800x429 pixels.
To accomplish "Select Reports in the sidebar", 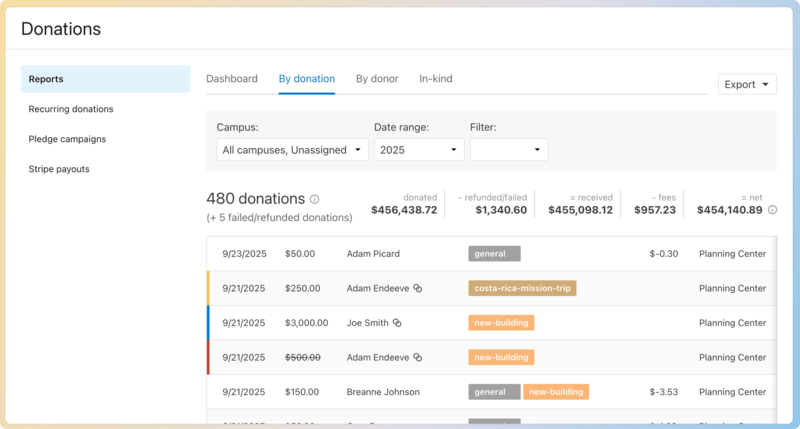I will pos(106,79).
